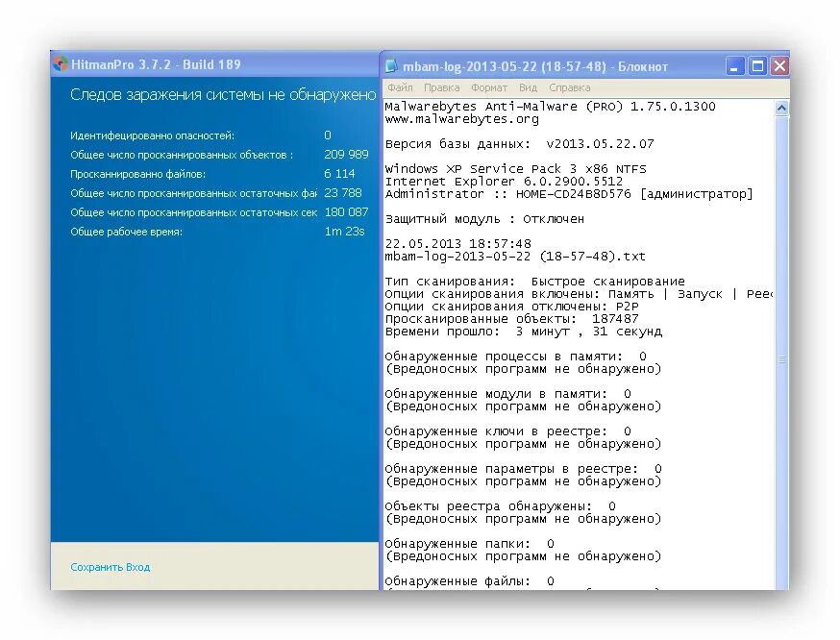Image resolution: width=840 pixels, height=640 pixels.
Task: Click the Просканнированно файлов label
Action: point(137,174)
